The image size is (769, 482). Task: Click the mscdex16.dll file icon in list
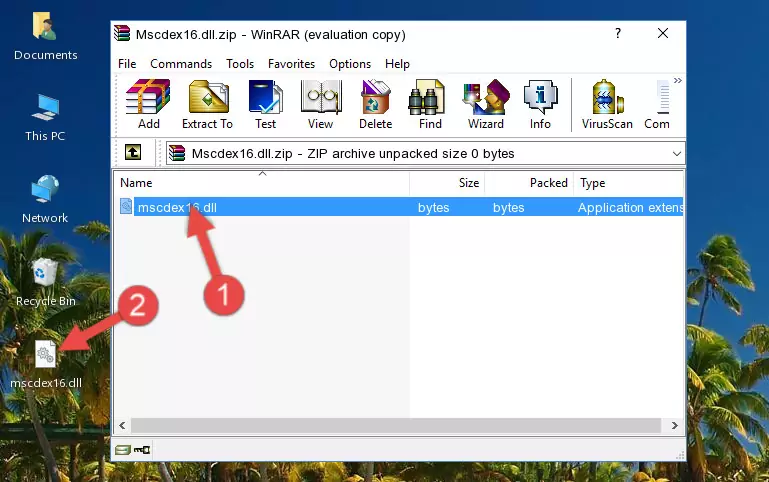click(126, 206)
